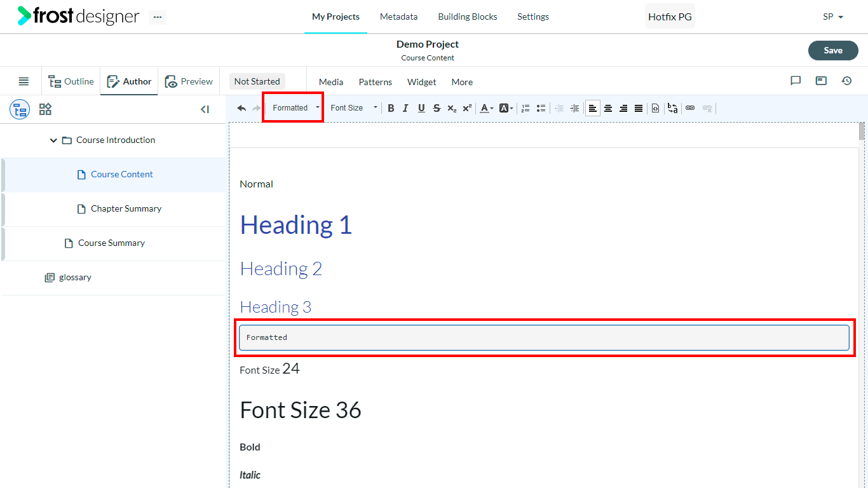The width and height of the screenshot is (868, 488).
Task: Click the Hotfix PG button
Action: pos(670,17)
